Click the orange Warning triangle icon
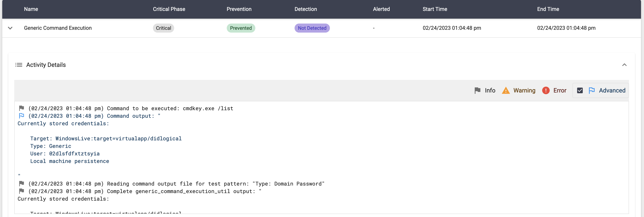The image size is (644, 217). click(x=506, y=90)
